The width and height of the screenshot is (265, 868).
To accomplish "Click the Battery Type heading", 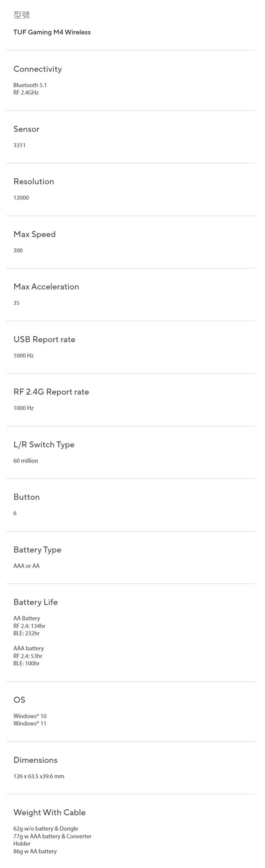I will point(37,550).
